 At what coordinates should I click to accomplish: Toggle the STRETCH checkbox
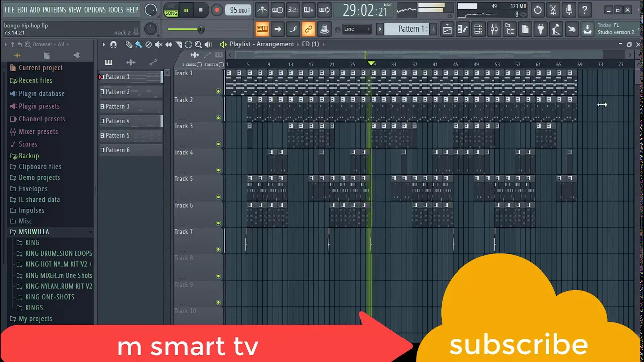(221, 65)
